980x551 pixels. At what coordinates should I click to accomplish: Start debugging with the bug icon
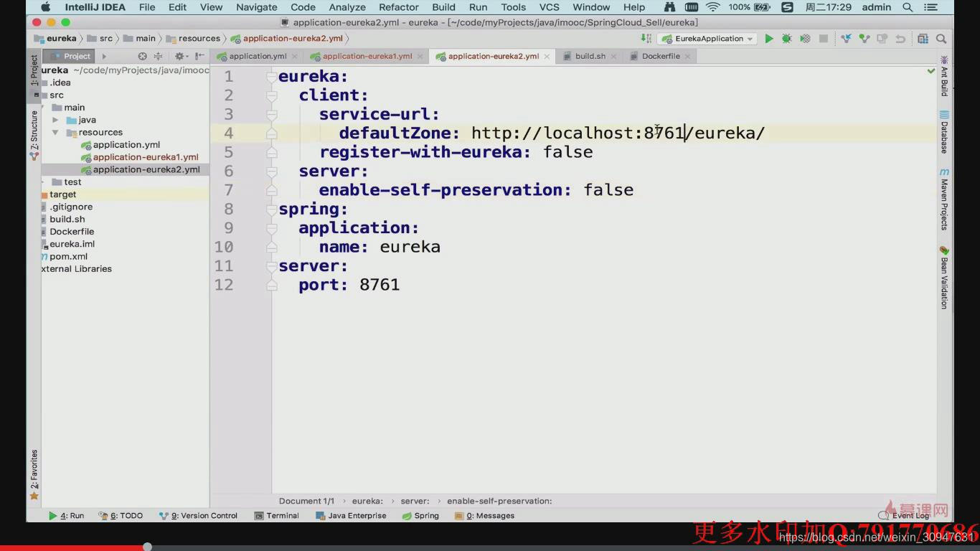787,39
